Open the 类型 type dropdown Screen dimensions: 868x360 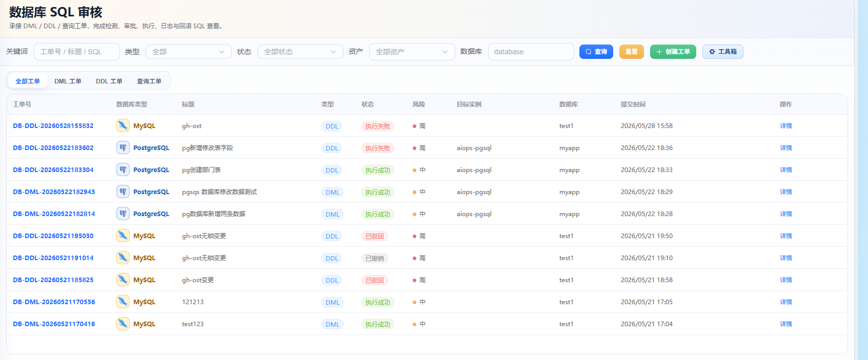188,52
